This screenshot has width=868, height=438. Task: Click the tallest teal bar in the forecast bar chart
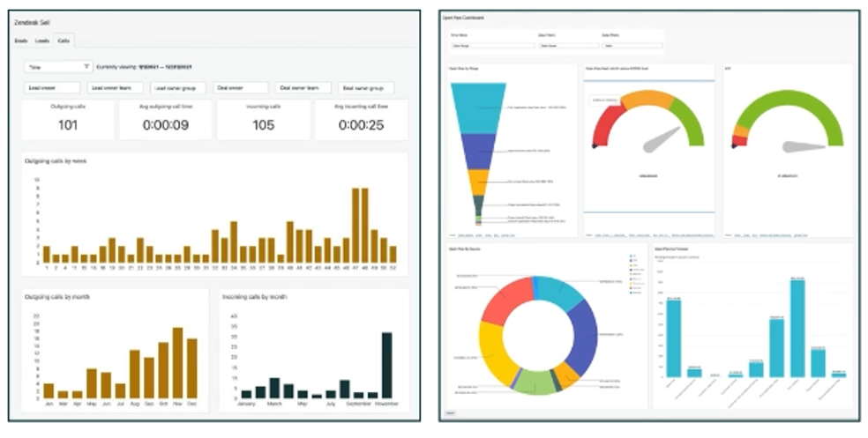797,329
